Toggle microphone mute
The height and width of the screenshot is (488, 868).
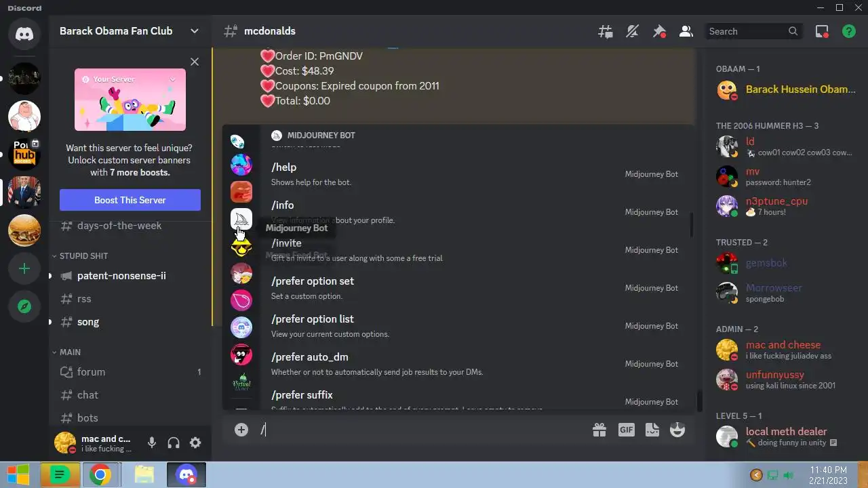[x=152, y=443]
